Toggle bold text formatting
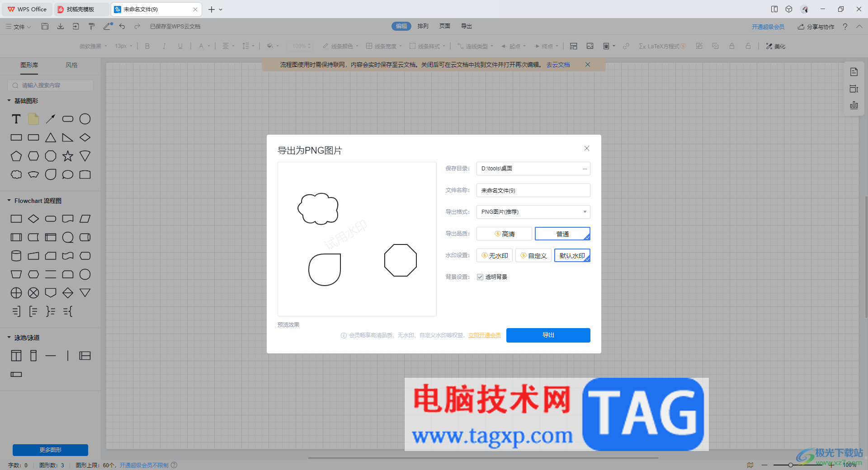 [147, 46]
